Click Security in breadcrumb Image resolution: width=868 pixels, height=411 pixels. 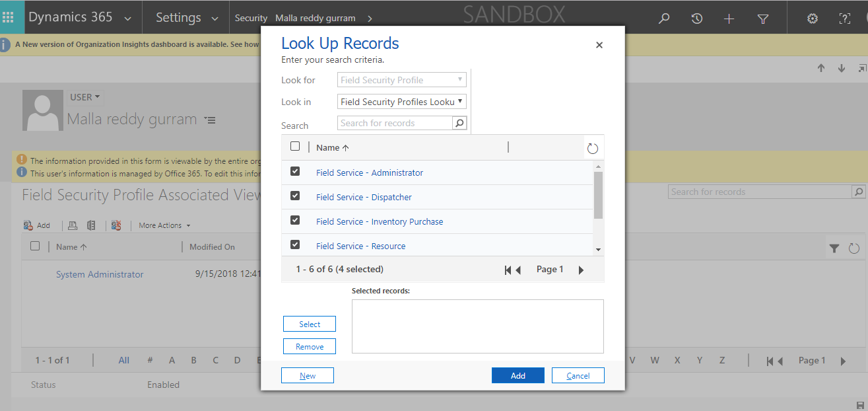(x=251, y=19)
